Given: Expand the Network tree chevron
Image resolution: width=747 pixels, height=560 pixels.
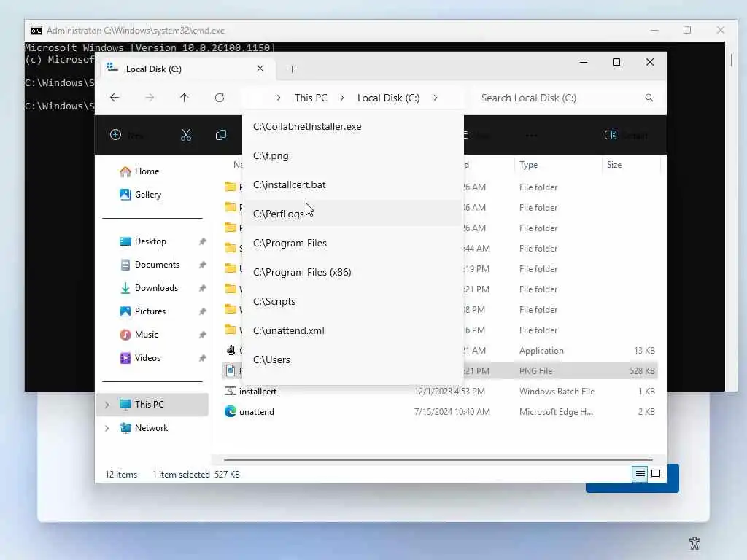Looking at the screenshot, I should 107,428.
